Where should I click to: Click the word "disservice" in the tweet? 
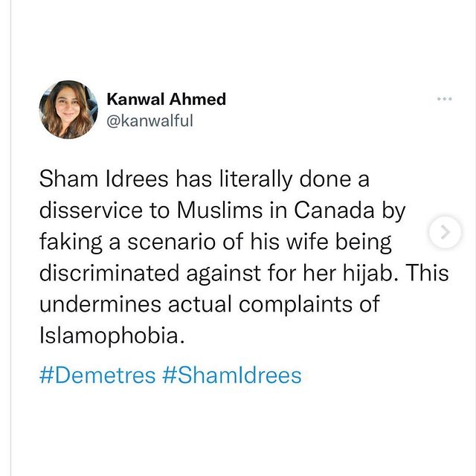point(91,210)
